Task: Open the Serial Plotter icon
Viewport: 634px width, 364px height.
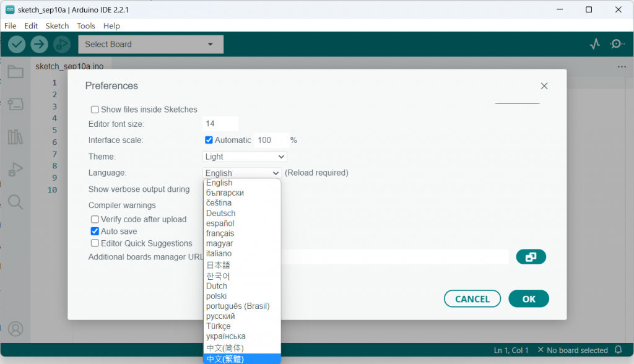Action: point(595,44)
